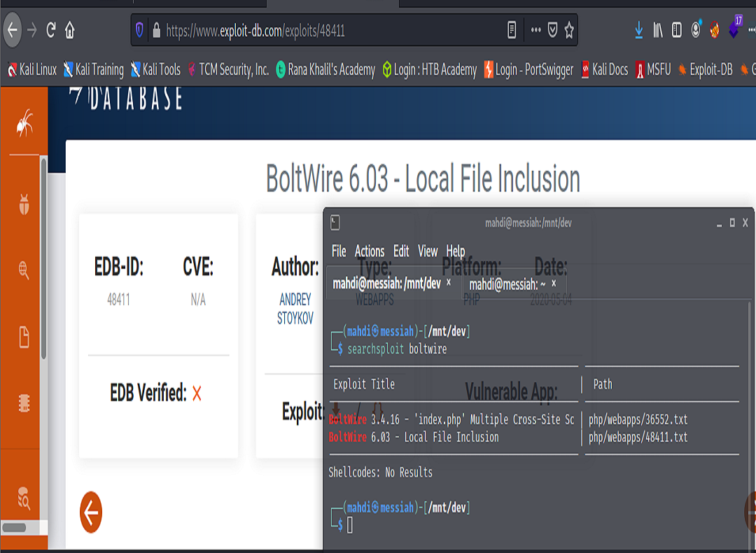Image resolution: width=756 pixels, height=553 pixels.
Task: Bookmark this page with the star
Action: [x=569, y=30]
